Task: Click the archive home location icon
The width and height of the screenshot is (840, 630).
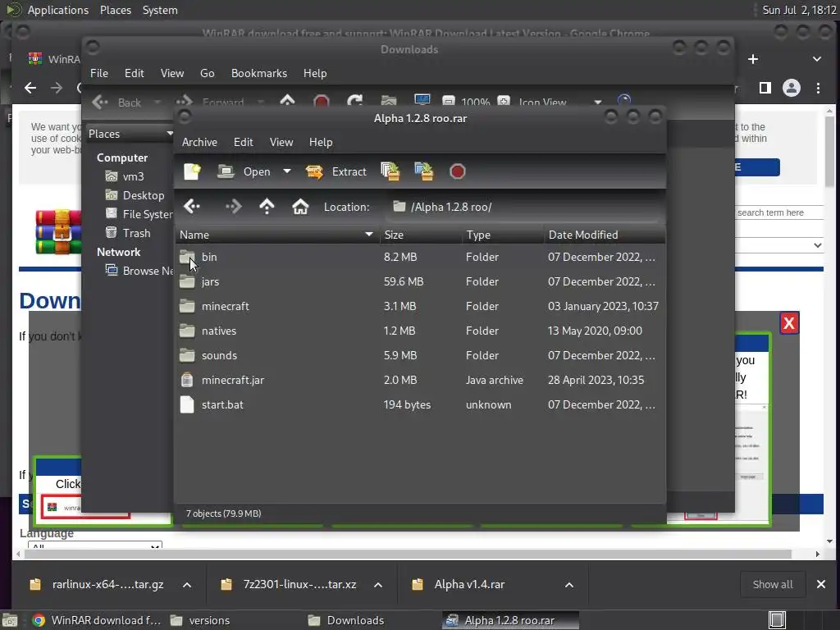Action: (x=300, y=206)
